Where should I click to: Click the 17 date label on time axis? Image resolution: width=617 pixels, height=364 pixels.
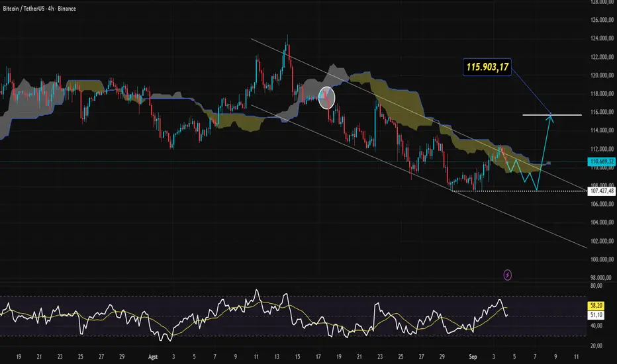(x=318, y=357)
